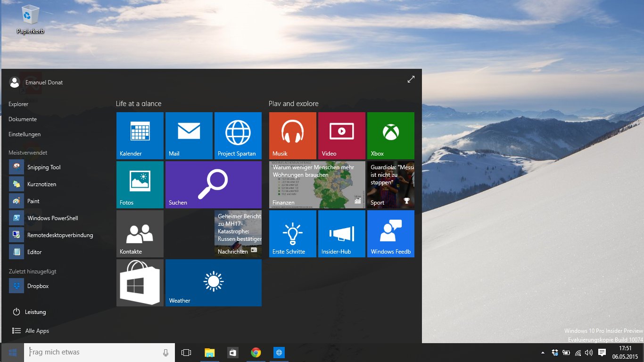This screenshot has height=362, width=644.
Task: Open the Mail tile
Action: 189,136
